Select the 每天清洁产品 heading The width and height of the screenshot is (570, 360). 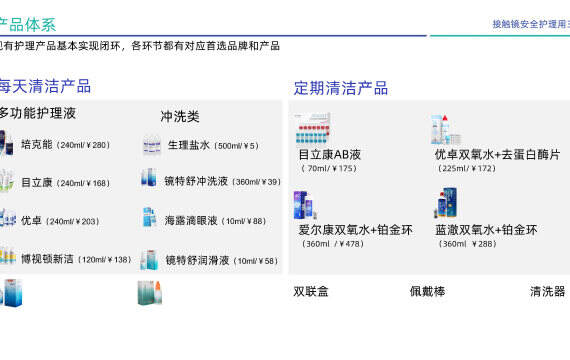point(45,87)
